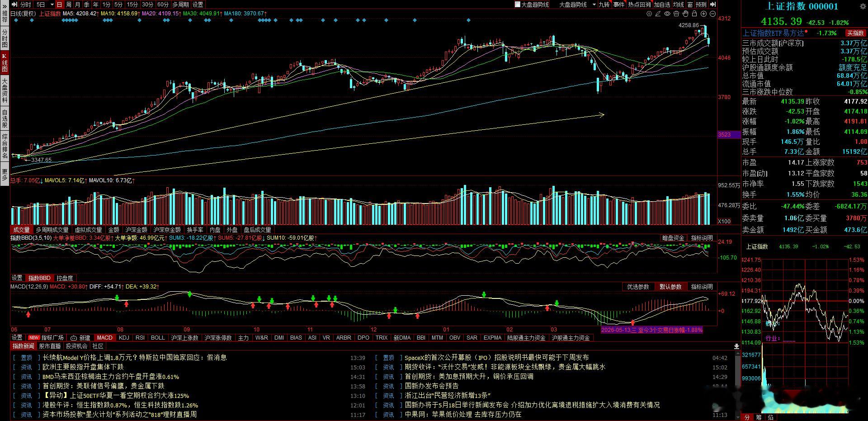Select the BOLL indicator tab

[158, 338]
